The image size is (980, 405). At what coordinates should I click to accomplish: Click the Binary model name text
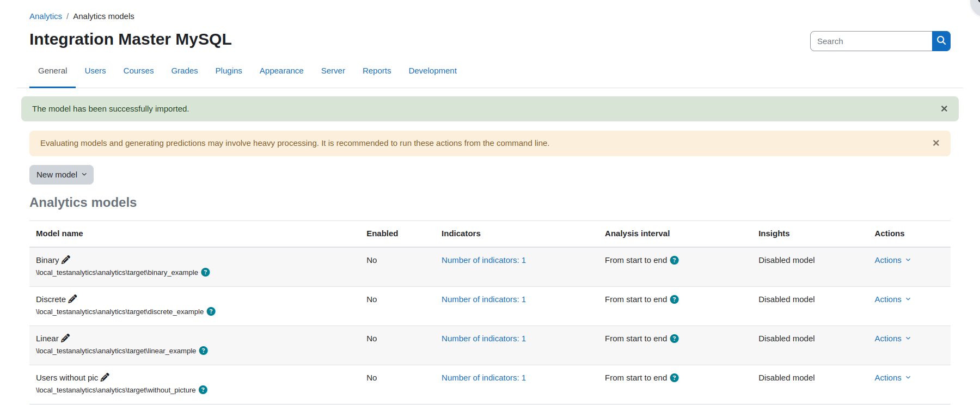tap(47, 260)
